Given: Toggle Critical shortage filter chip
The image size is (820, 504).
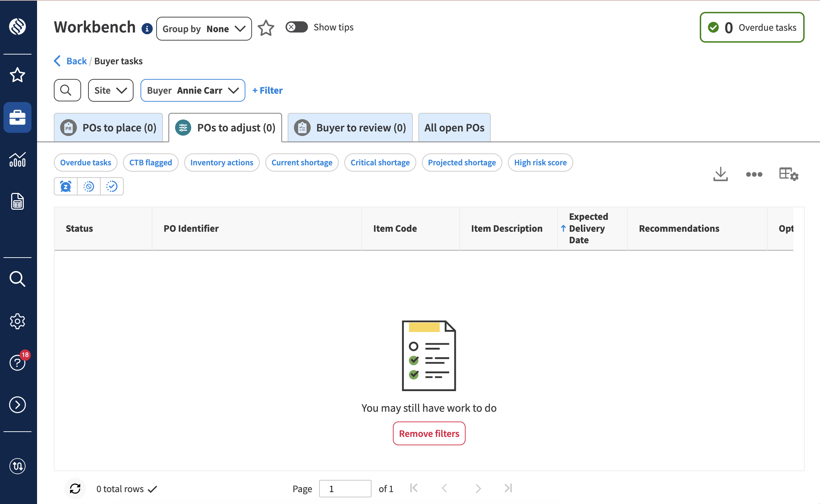Looking at the screenshot, I should [380, 163].
